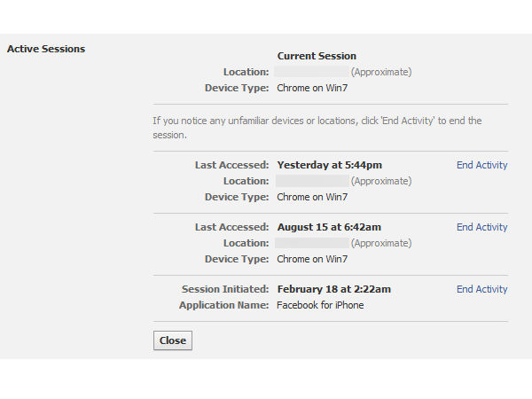532x399 pixels.
Task: Click the Approximate label in Current Session
Action: [381, 72]
